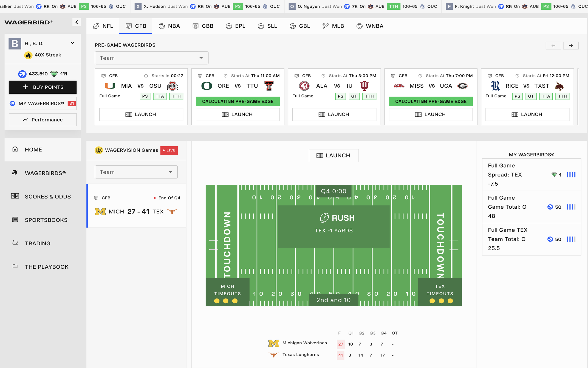This screenshot has height=368, width=588.
Task: Click the Wagerbirds bird icon in the sidebar
Action: pyautogui.click(x=15, y=173)
